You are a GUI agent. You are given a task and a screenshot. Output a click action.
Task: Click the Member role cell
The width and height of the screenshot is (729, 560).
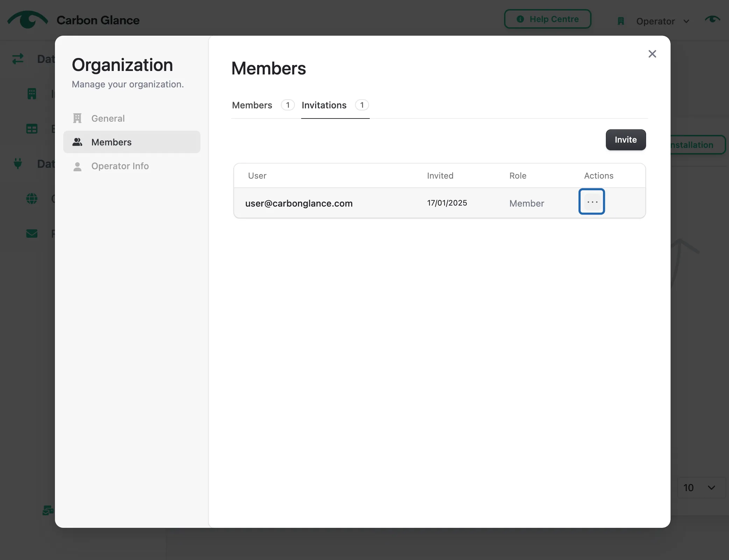pos(526,203)
